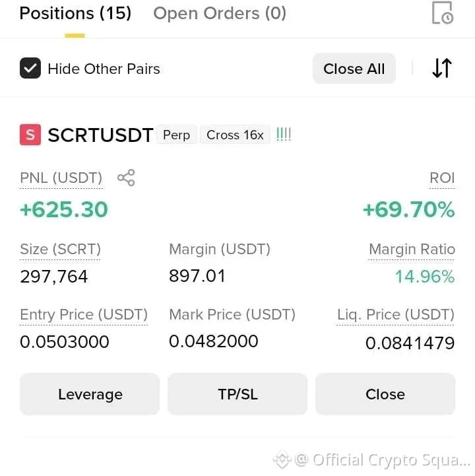Tap the green ADL indicator bars
The height and width of the screenshot is (476, 475).
(x=283, y=135)
